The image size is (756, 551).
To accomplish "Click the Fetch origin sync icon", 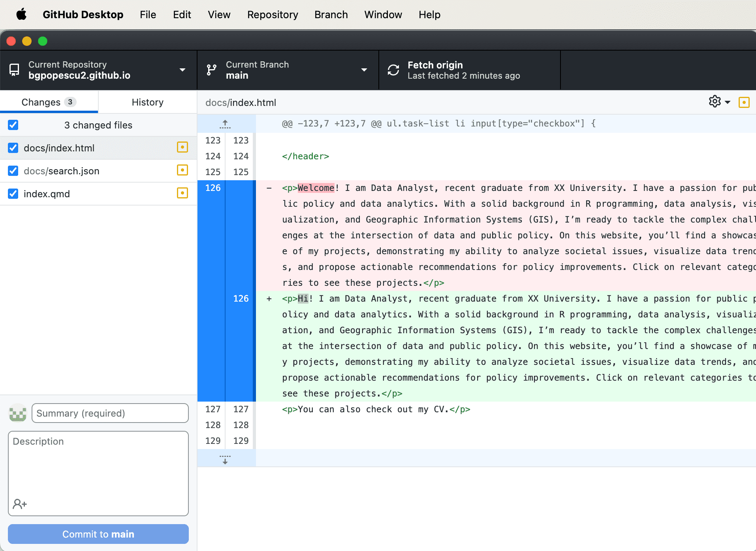I will (x=393, y=70).
